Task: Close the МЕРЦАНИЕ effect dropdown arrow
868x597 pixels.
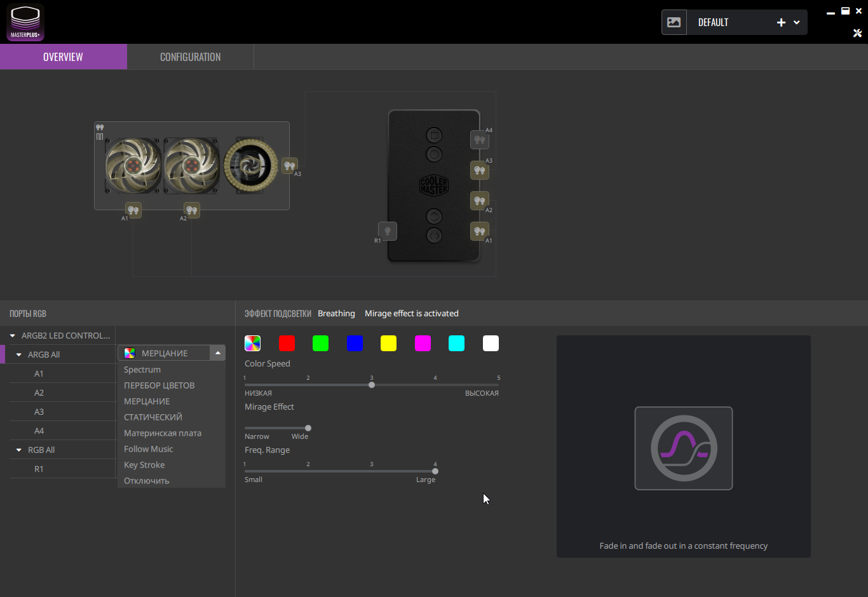Action: (218, 353)
